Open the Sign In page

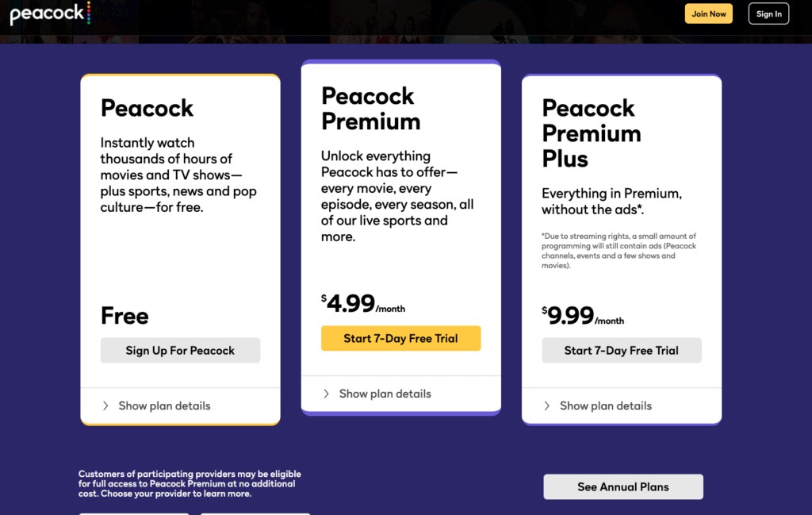point(768,13)
